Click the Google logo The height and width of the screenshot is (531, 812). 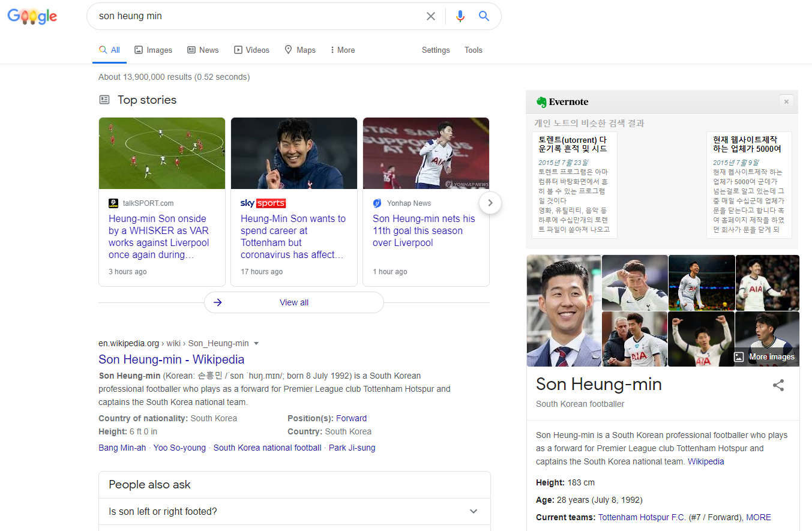(32, 16)
